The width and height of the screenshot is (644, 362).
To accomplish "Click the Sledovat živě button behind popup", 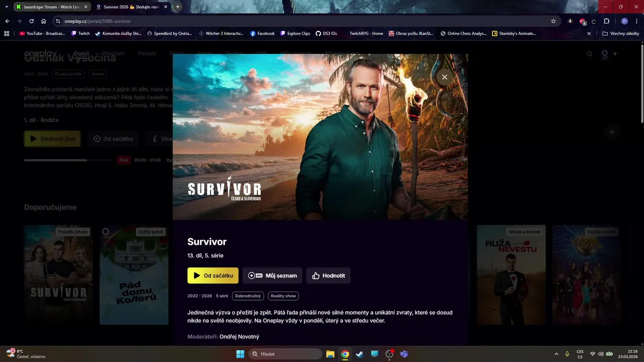I will tap(52, 139).
